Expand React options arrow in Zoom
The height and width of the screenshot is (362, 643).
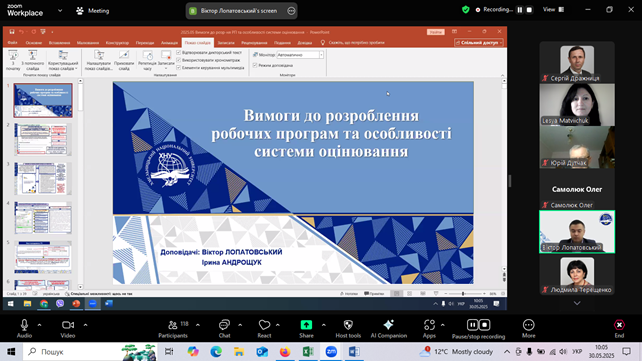point(278,325)
